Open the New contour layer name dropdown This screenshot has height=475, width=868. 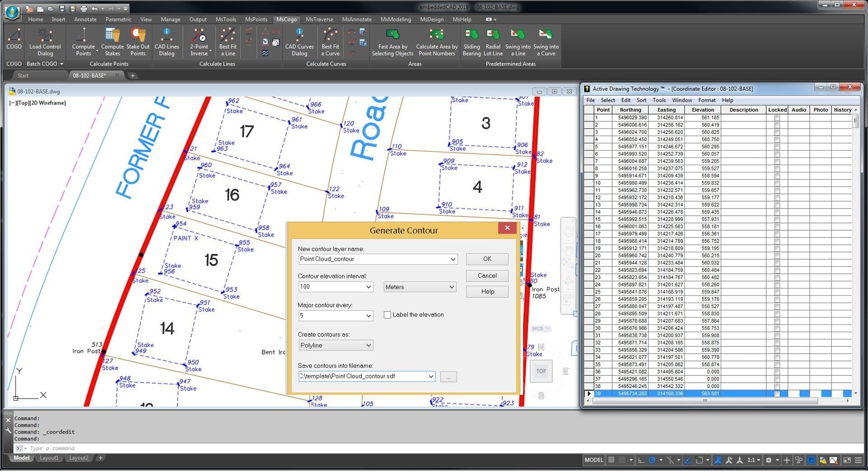tap(453, 259)
